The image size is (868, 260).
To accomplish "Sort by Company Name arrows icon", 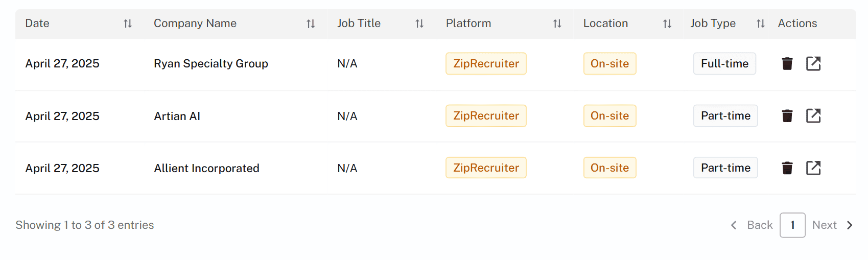I will [311, 23].
